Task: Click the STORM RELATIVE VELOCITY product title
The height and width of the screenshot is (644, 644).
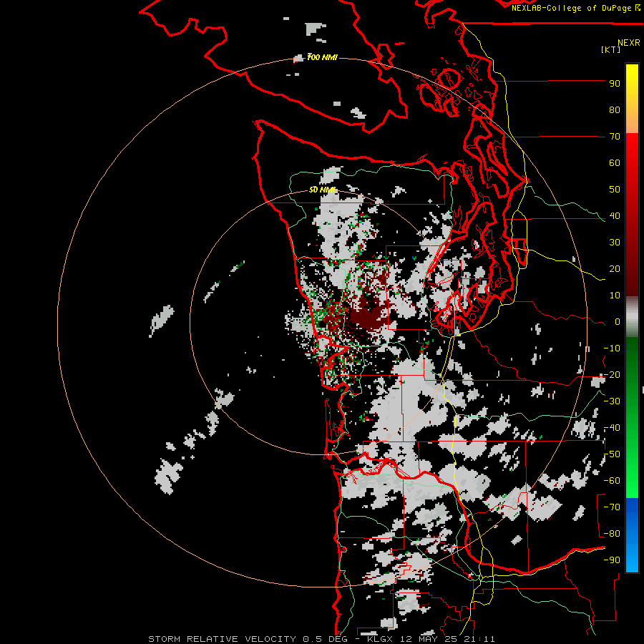Action: tap(222, 639)
